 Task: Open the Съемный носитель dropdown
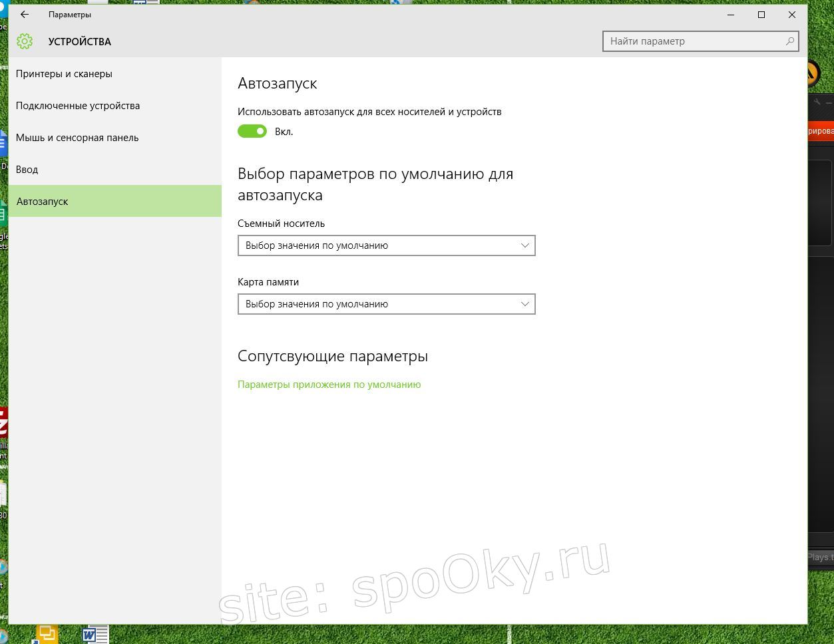(x=387, y=245)
